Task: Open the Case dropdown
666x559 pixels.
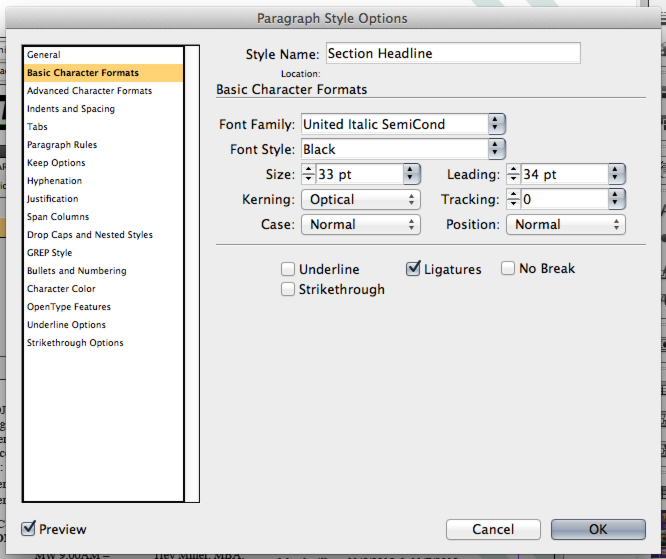Action: click(x=361, y=224)
